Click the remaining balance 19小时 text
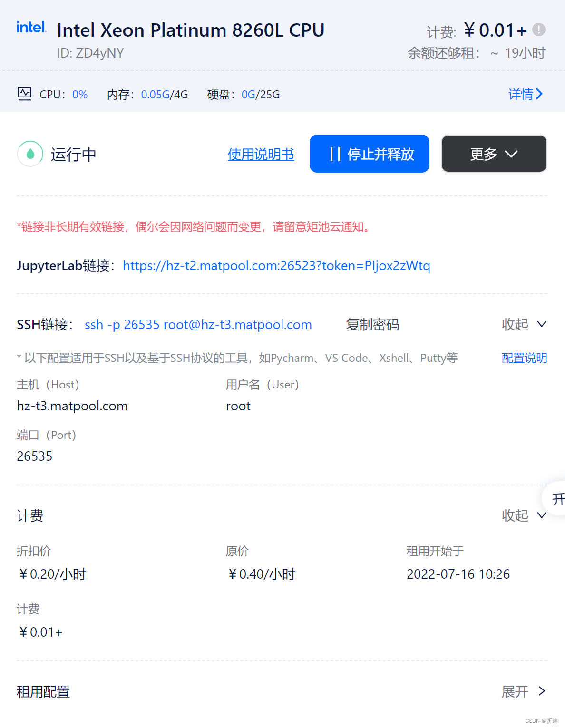The height and width of the screenshot is (728, 565). point(525,53)
